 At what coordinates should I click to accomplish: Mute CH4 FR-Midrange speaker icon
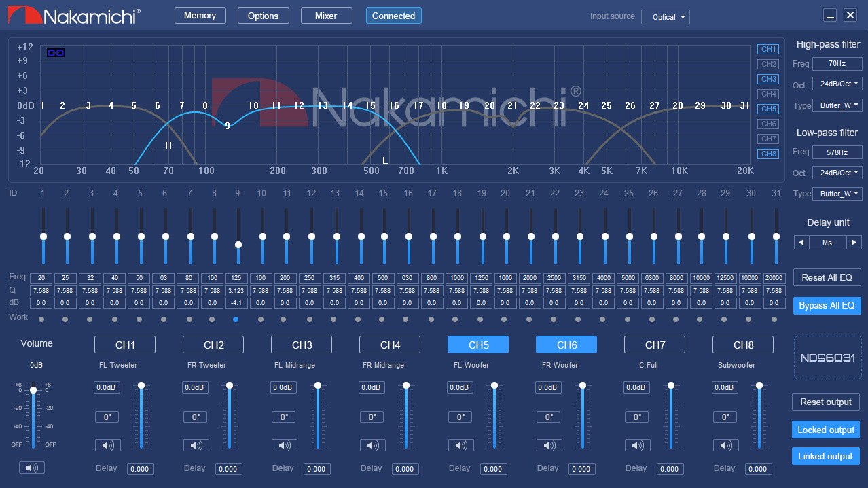(373, 446)
